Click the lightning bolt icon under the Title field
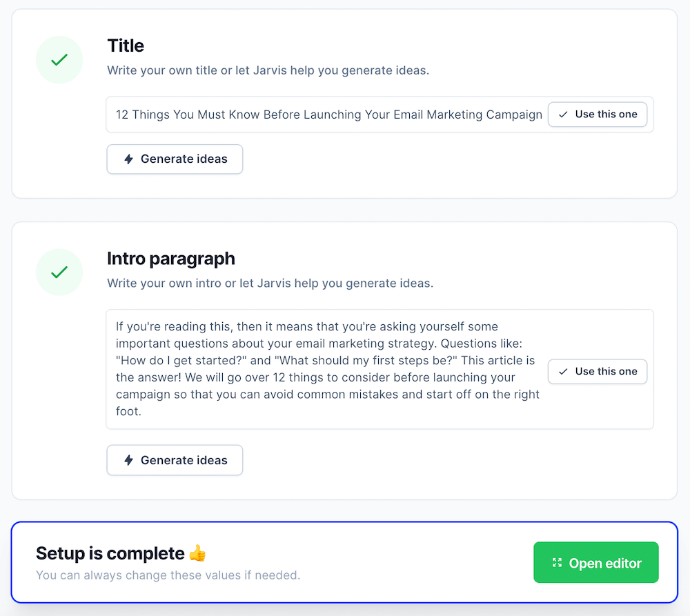Viewport: 690px width, 616px height. pos(128,159)
